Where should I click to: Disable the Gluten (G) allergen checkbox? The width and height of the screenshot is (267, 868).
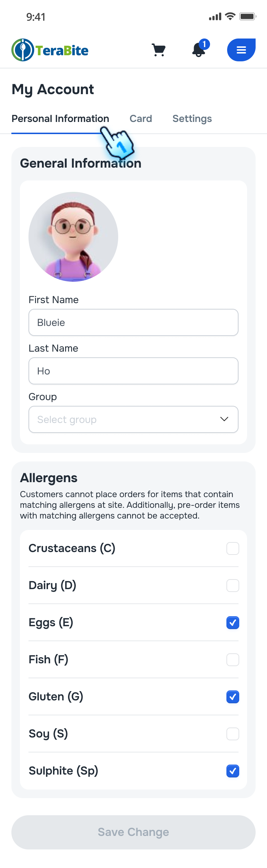click(x=233, y=697)
